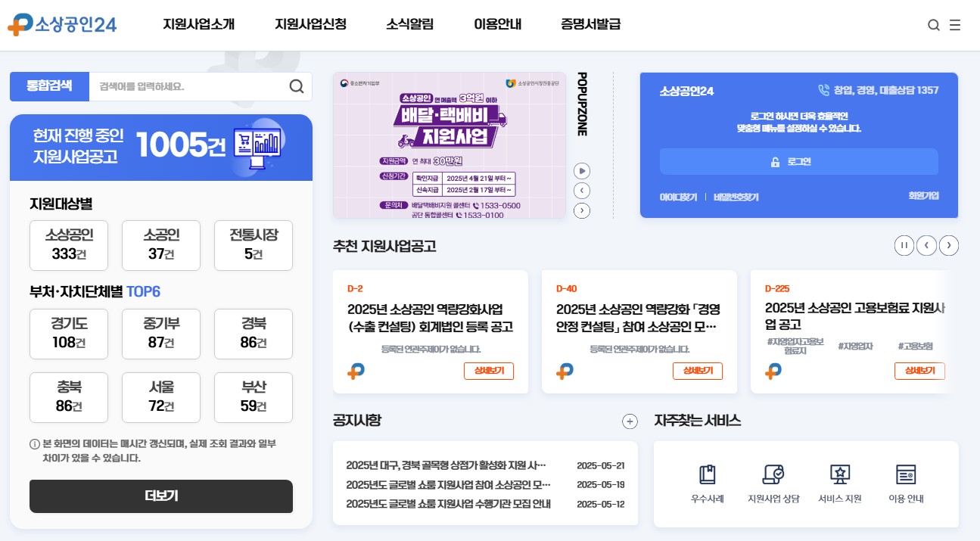The image size is (980, 541).
Task: Show the previous popup zone banner
Action: [582, 190]
